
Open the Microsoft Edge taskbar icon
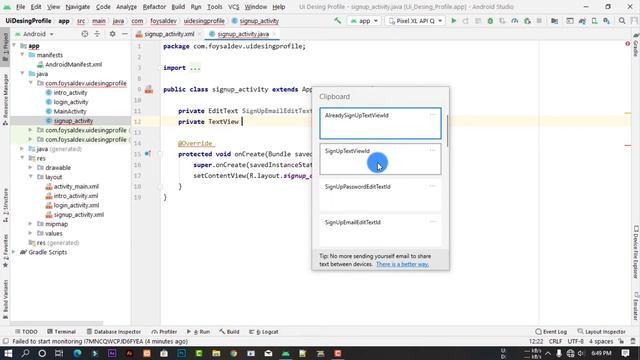pyautogui.click(x=77, y=353)
